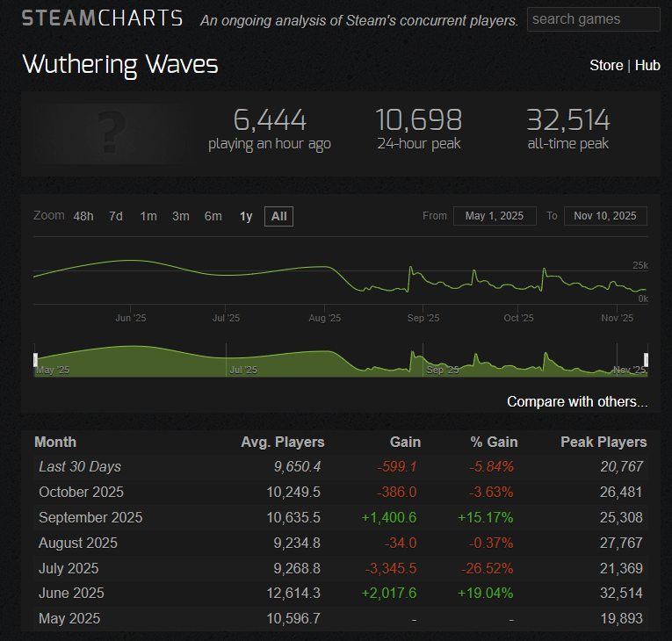Viewport: 672px width, 641px height.
Task: Open the Store link
Action: click(x=605, y=65)
